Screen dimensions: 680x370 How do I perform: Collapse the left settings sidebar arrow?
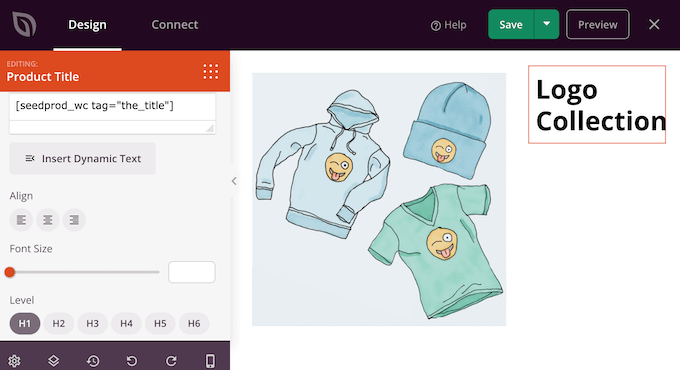click(234, 181)
